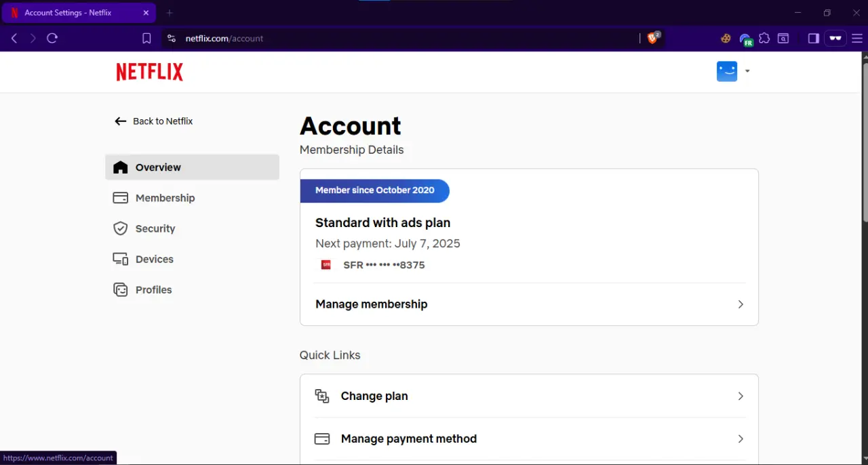Screen dimensions: 868x465
Task: Reload the page
Action: pos(52,39)
